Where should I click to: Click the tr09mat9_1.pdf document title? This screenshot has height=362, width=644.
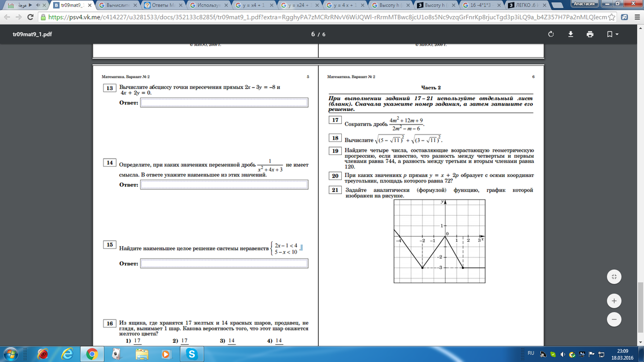[x=32, y=34]
